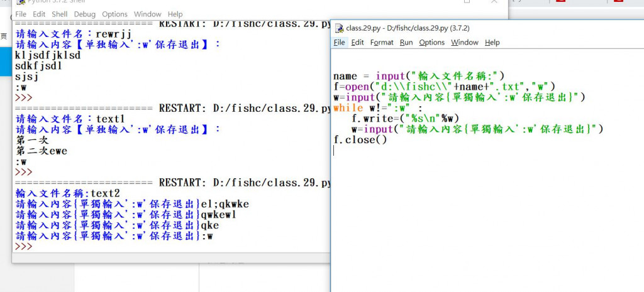
Task: Open Options menu in class.29.py editor window
Action: 431,42
